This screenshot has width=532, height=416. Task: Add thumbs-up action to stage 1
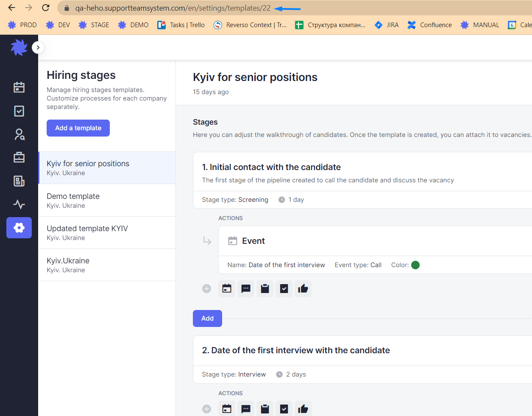(303, 289)
